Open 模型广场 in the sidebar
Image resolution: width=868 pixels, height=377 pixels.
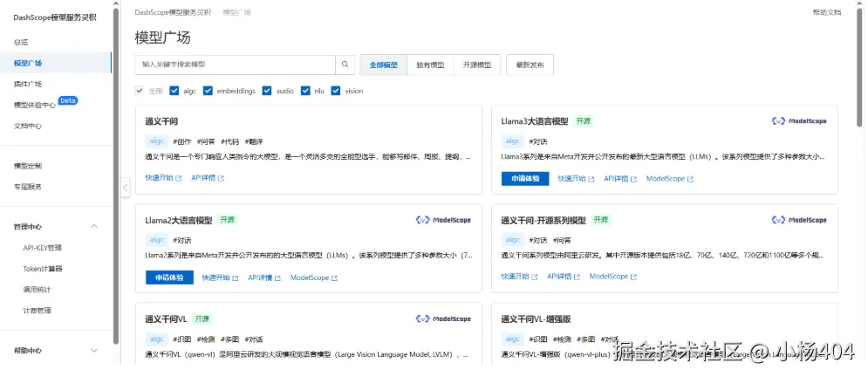tap(28, 63)
